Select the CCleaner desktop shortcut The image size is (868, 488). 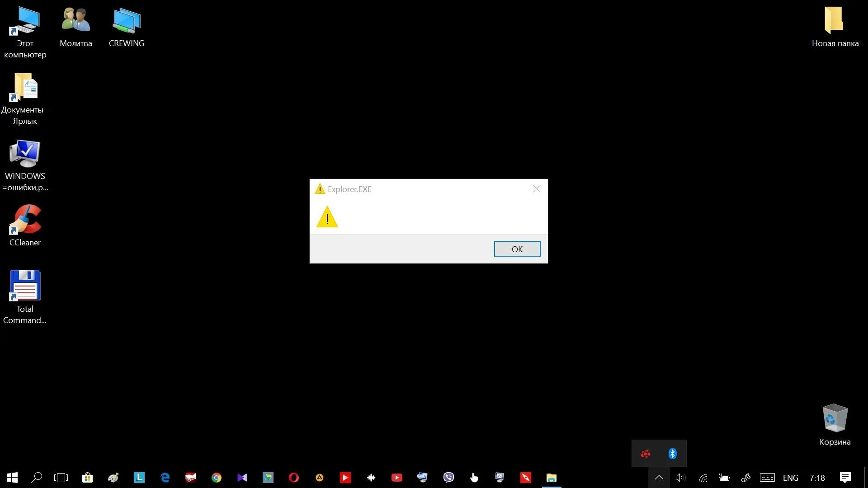[x=25, y=225]
